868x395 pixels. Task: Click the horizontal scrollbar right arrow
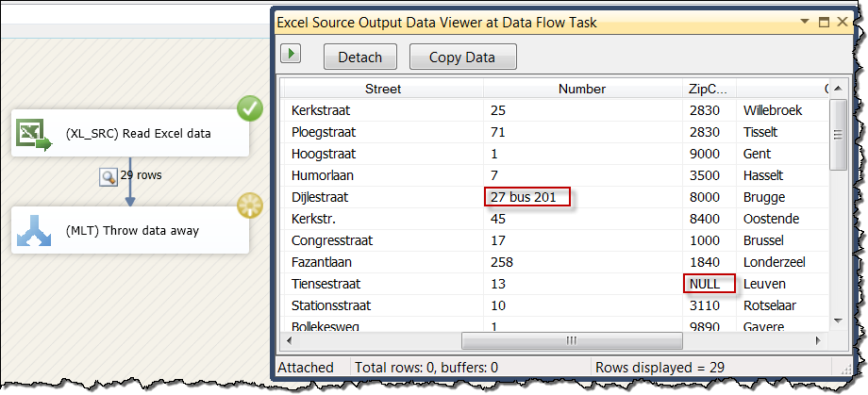819,340
